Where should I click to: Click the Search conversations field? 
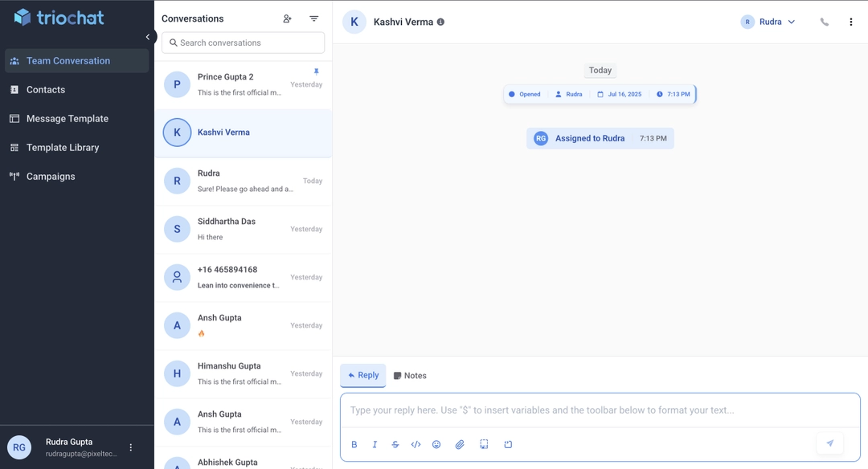[x=243, y=43]
